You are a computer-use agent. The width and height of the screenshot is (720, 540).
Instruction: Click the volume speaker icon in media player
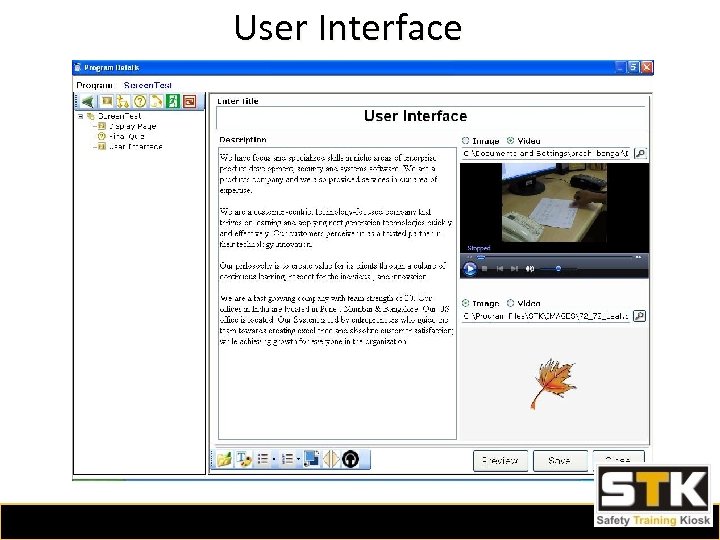[x=529, y=269]
